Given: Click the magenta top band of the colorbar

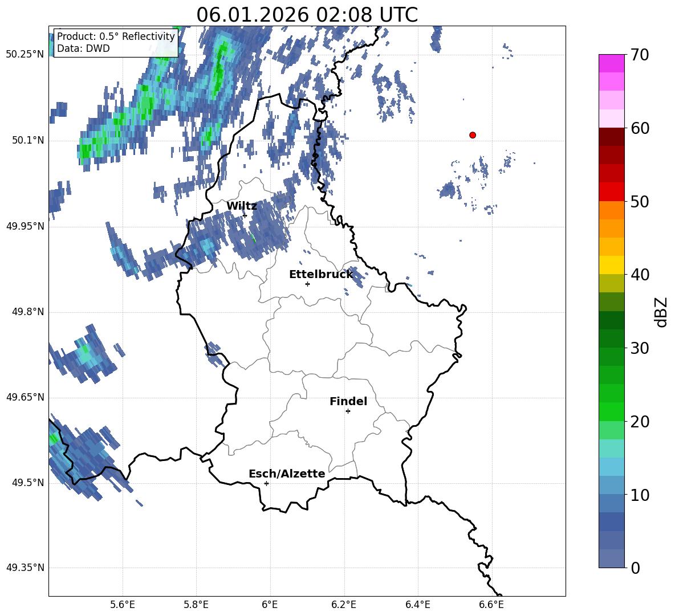Looking at the screenshot, I should point(611,63).
